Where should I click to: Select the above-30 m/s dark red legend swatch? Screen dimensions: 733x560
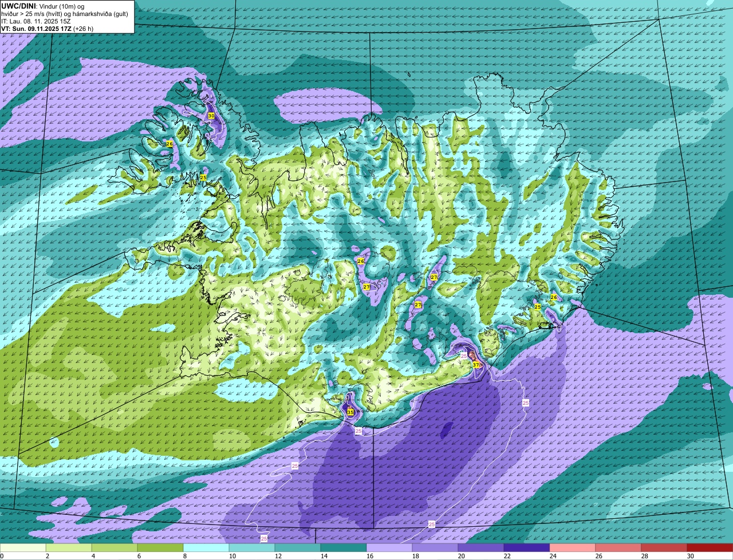pos(710,547)
